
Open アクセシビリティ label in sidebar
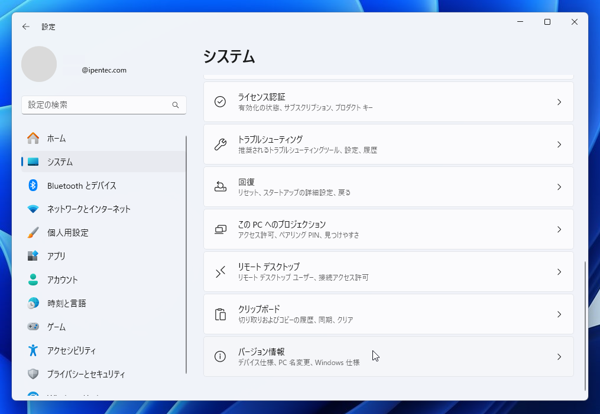pyautogui.click(x=72, y=350)
